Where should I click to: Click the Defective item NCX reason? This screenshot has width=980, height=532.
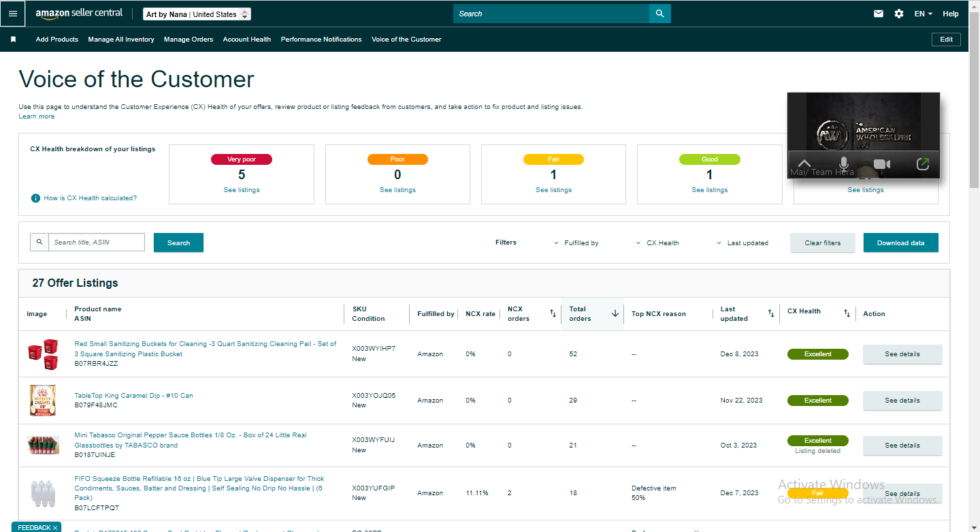(654, 488)
